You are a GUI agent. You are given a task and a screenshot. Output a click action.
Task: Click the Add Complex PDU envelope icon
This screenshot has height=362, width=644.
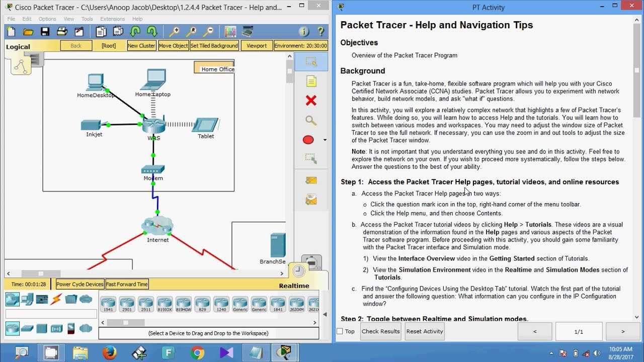click(x=311, y=200)
